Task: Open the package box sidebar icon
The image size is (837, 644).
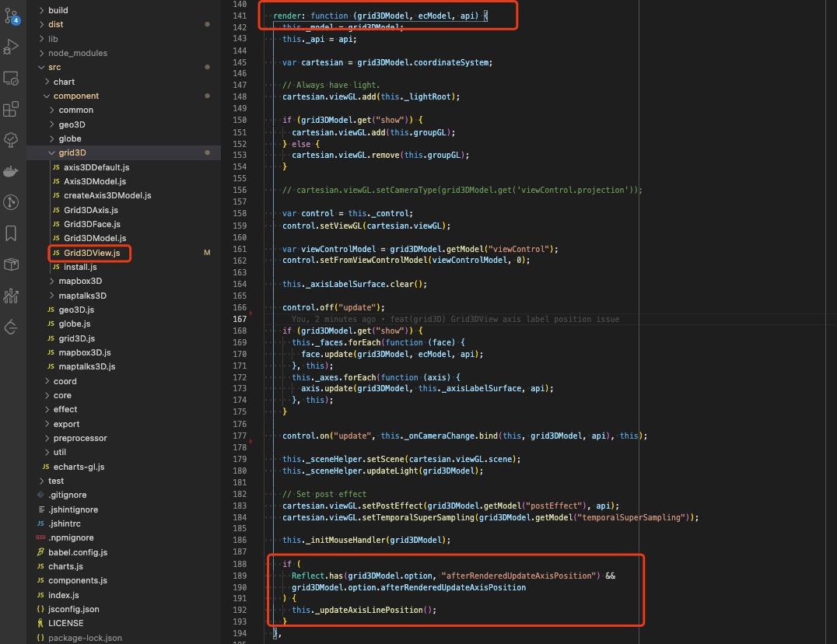Action: [x=11, y=264]
